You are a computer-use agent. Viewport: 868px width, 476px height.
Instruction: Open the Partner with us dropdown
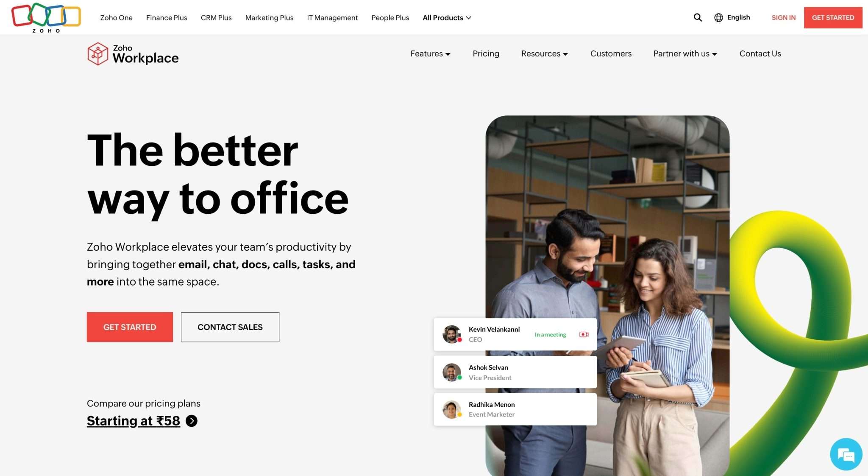coord(684,54)
